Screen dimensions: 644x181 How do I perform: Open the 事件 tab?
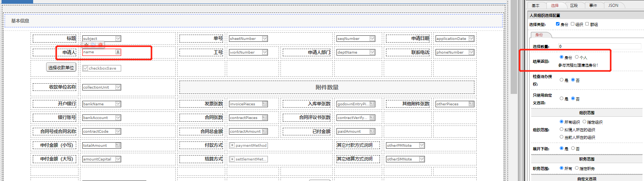[x=593, y=5]
